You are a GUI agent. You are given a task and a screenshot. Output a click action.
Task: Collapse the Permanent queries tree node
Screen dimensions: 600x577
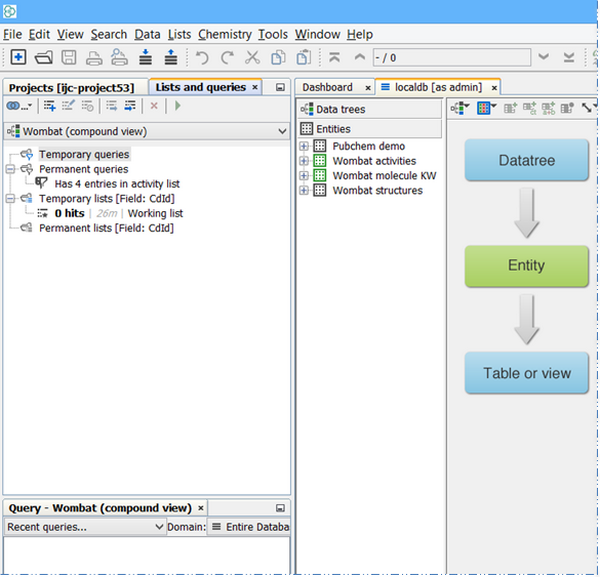[10, 169]
